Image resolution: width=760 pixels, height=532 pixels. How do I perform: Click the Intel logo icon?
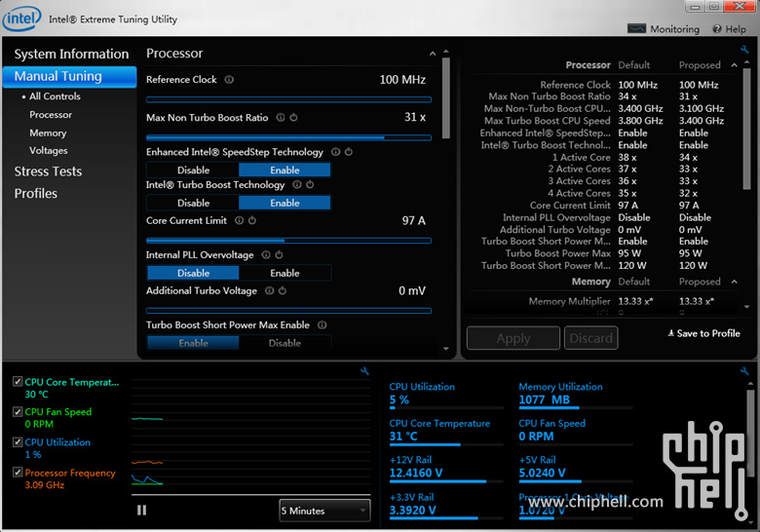(x=21, y=19)
